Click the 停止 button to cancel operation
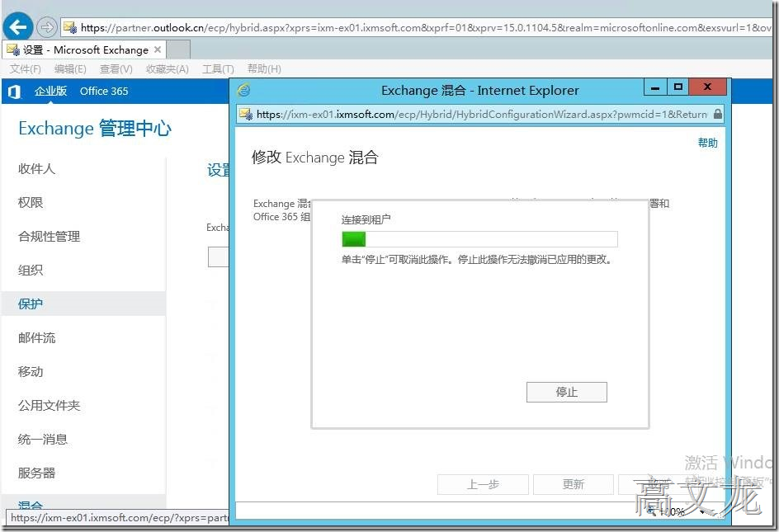 tap(566, 392)
